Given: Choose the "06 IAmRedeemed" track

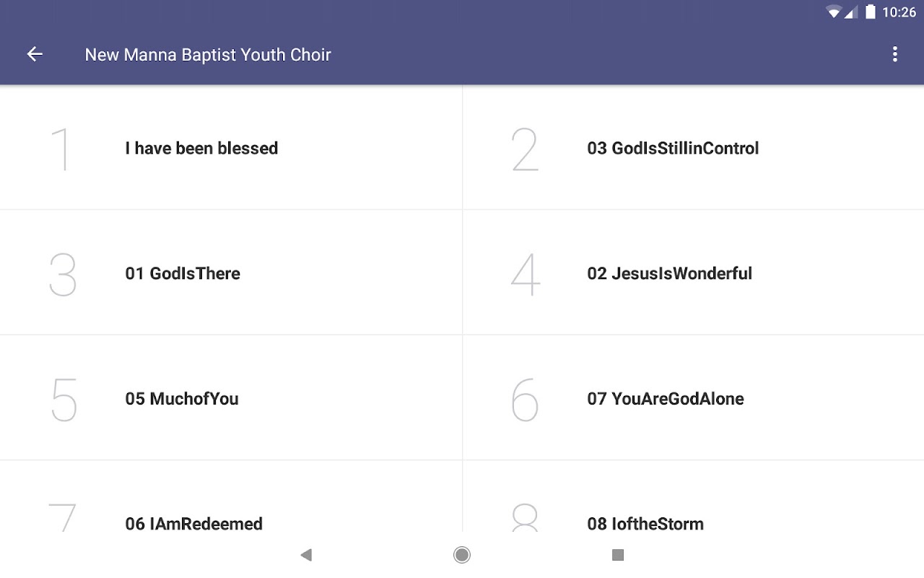Looking at the screenshot, I should [193, 523].
